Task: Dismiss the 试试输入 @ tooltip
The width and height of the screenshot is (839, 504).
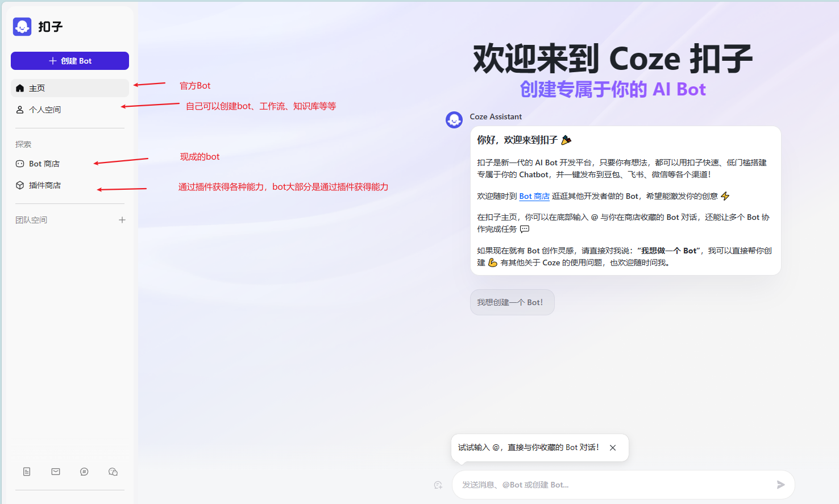Action: click(x=613, y=448)
